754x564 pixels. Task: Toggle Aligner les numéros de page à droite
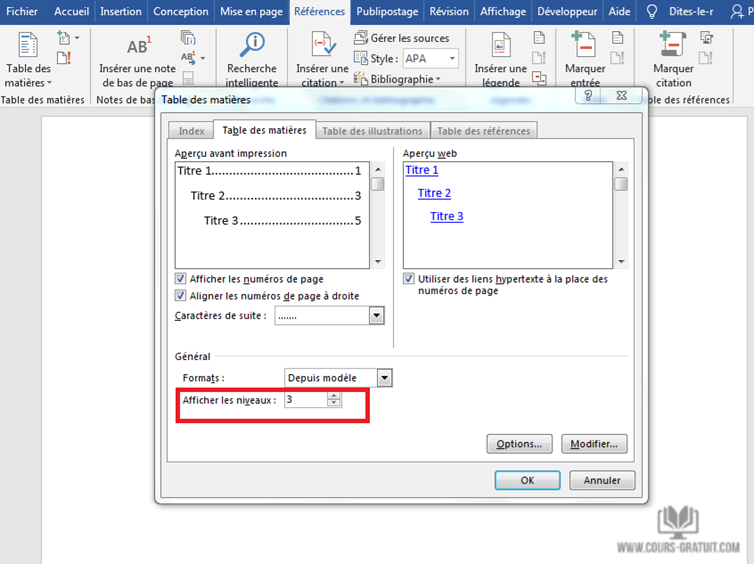tap(181, 296)
